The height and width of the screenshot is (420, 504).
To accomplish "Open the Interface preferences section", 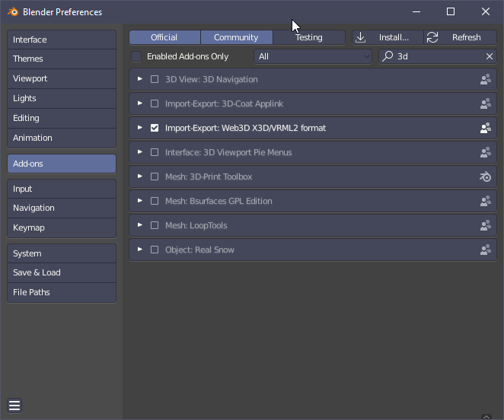I will point(62,40).
